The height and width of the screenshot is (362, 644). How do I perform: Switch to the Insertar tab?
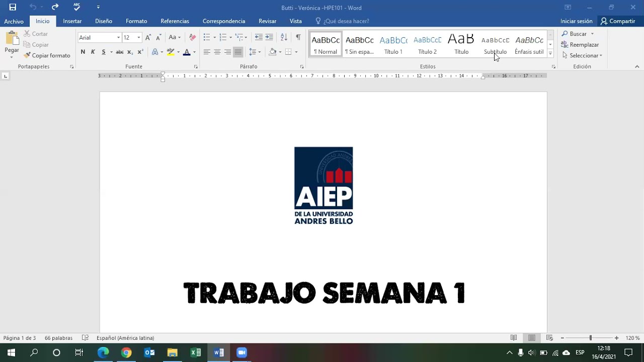[72, 21]
